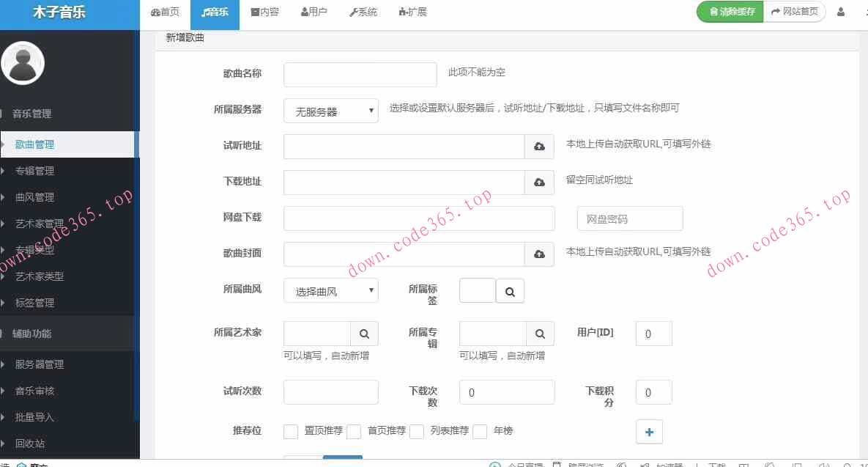This screenshot has width=868, height=467.
Task: Click the upload icon next to 下载地址
Action: (x=539, y=182)
